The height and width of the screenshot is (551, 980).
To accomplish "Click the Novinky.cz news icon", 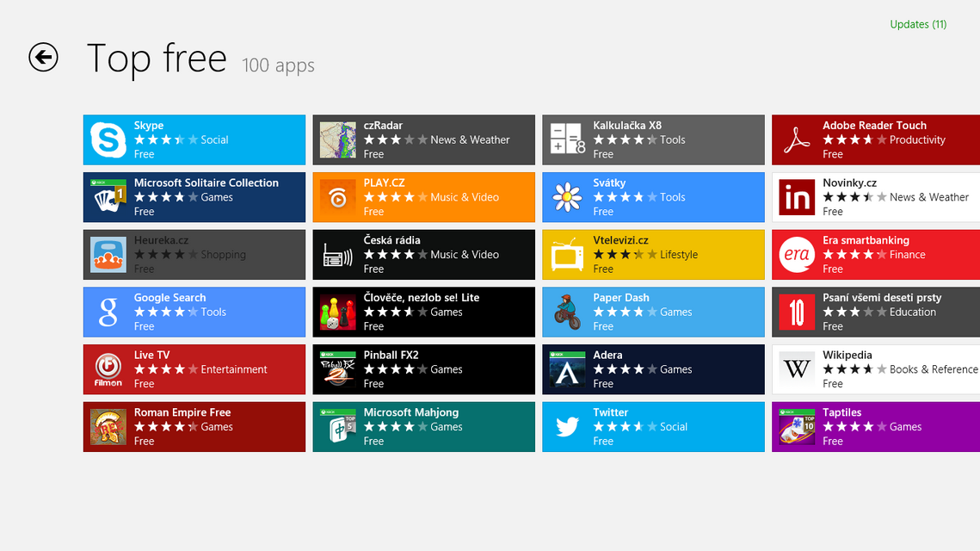I will click(x=797, y=197).
